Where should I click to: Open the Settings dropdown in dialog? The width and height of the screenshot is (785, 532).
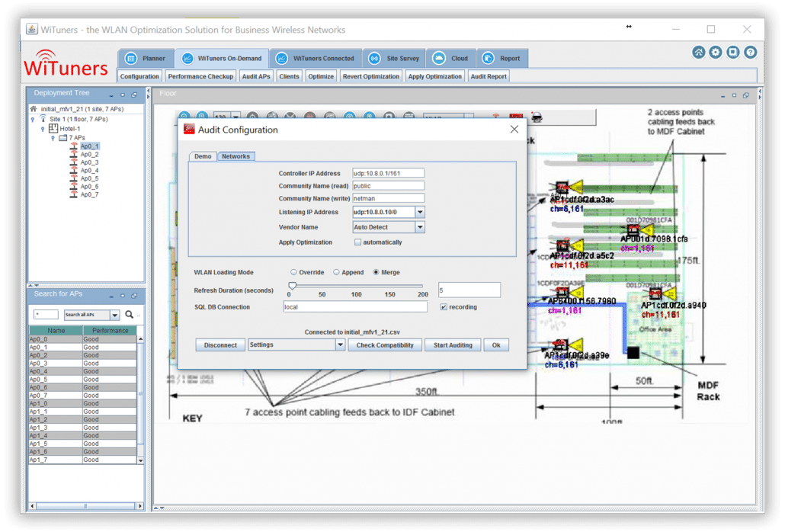click(x=341, y=345)
